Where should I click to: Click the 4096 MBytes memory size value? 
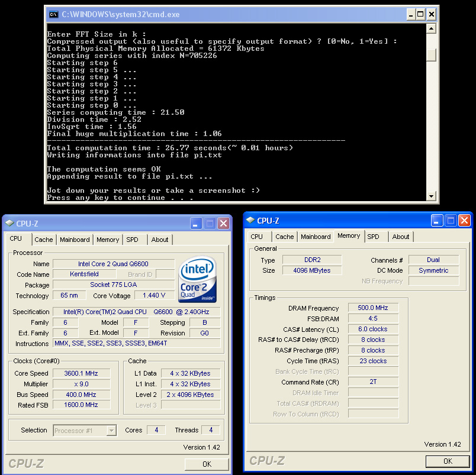(312, 270)
